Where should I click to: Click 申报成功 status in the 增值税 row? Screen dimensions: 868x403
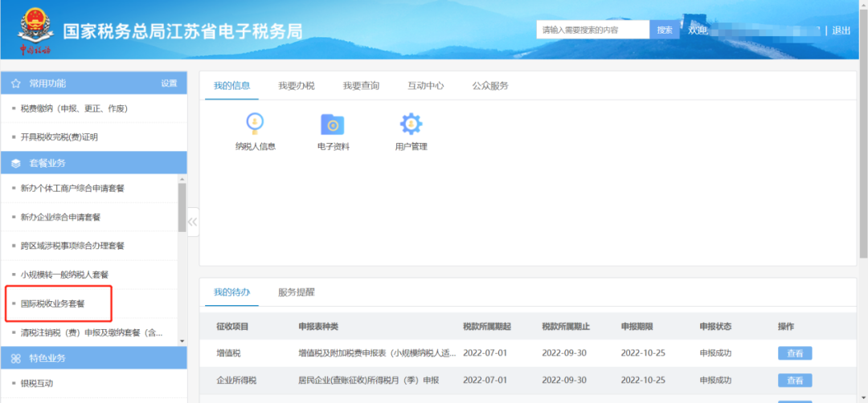716,353
